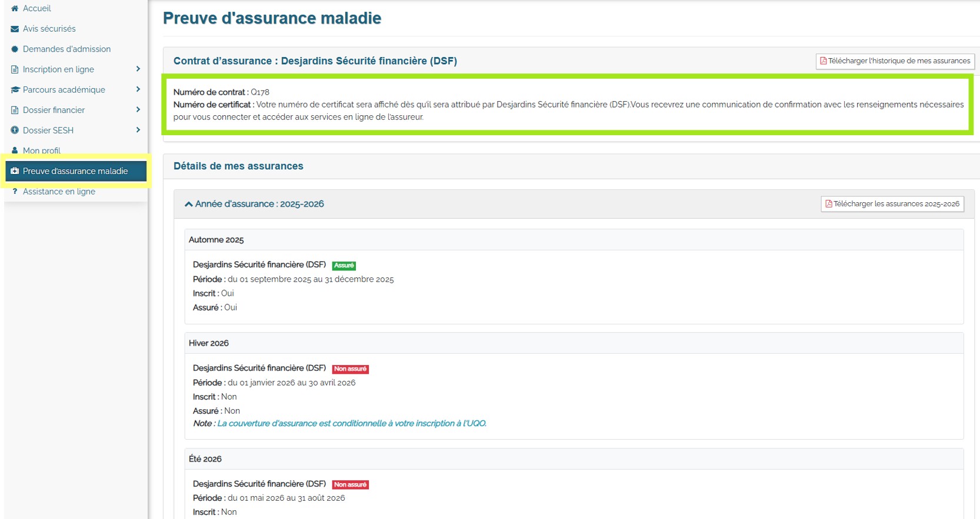Open Avis sécurisés in the sidebar

49,29
